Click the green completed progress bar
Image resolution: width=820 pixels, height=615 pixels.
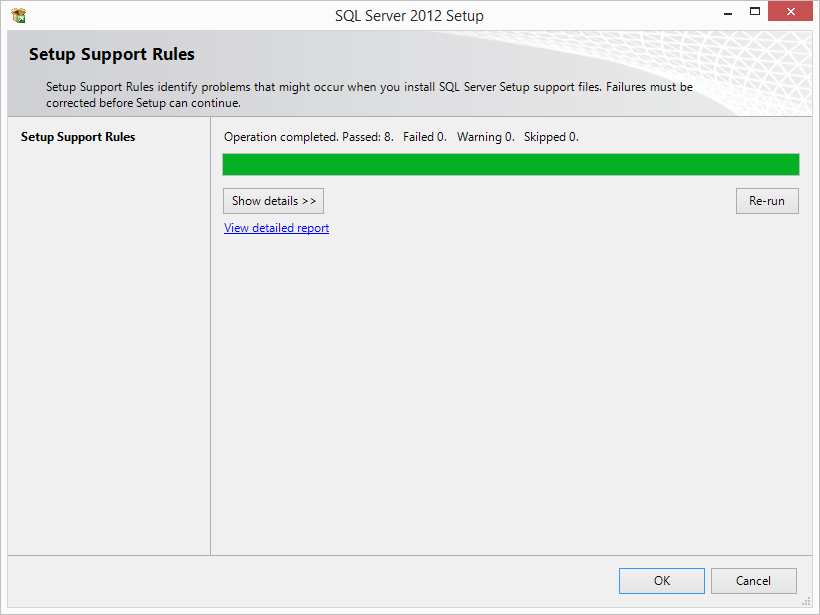pyautogui.click(x=511, y=164)
